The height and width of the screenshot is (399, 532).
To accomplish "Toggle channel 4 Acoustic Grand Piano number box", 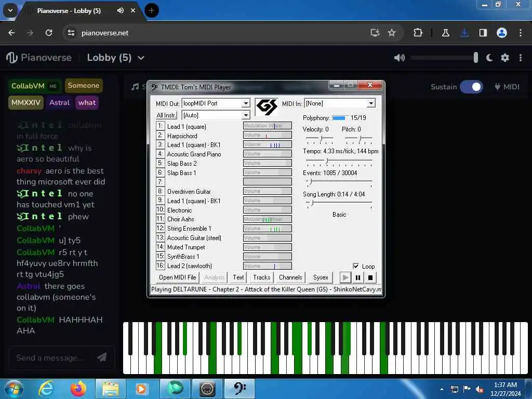I will point(160,154).
